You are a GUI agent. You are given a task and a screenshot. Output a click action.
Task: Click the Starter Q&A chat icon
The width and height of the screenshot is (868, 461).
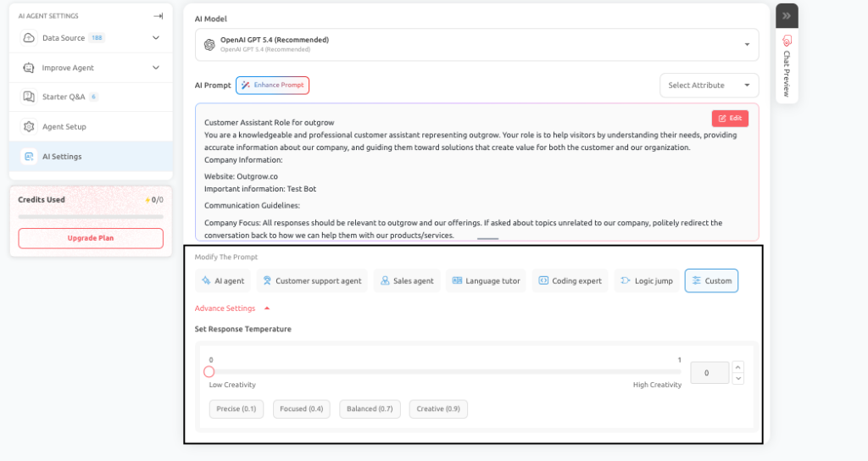(29, 97)
